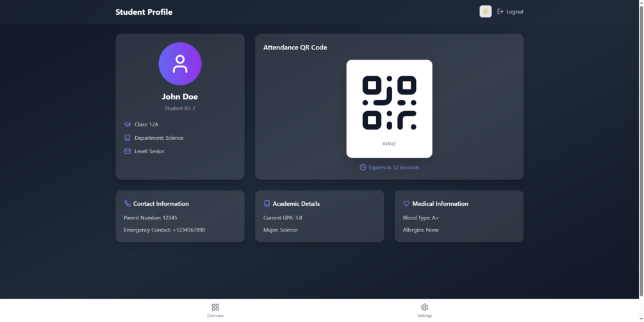This screenshot has height=322, width=644.
Task: Click the clock icon beside Expires
Action: coord(363,167)
